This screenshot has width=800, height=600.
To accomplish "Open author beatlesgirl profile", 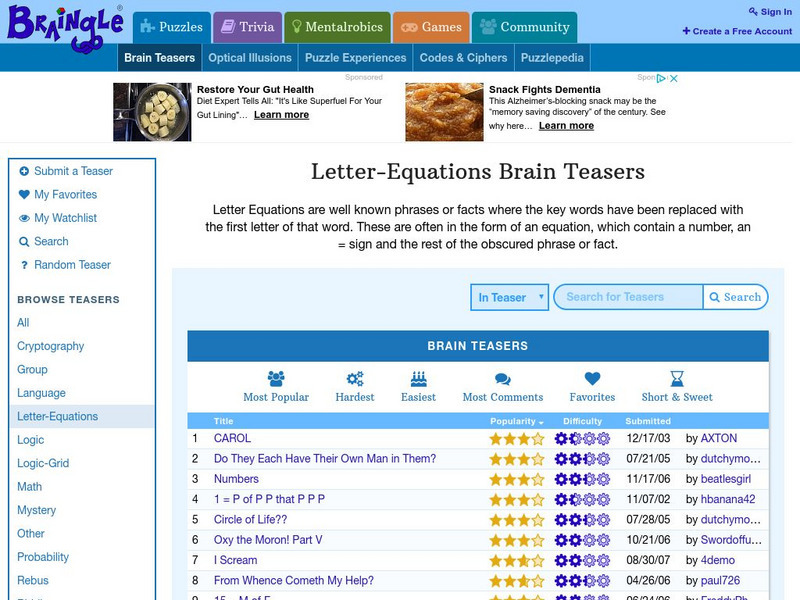I will (x=726, y=479).
